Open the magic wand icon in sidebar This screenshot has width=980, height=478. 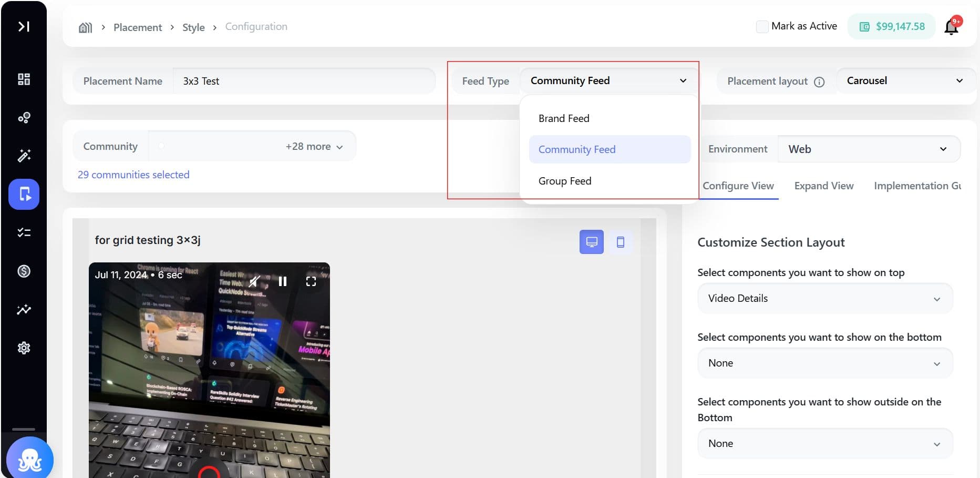(24, 156)
